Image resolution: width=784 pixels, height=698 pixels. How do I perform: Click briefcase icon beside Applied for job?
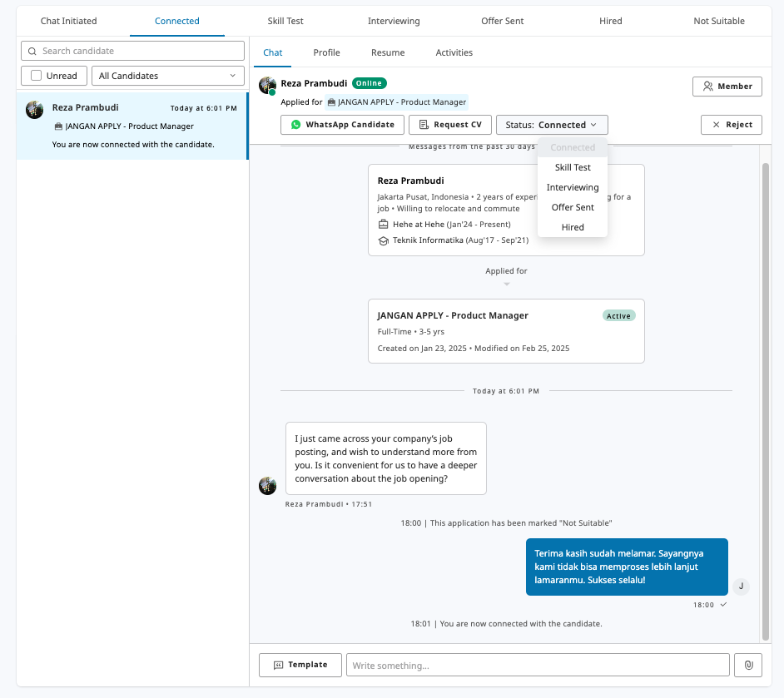pyautogui.click(x=331, y=102)
